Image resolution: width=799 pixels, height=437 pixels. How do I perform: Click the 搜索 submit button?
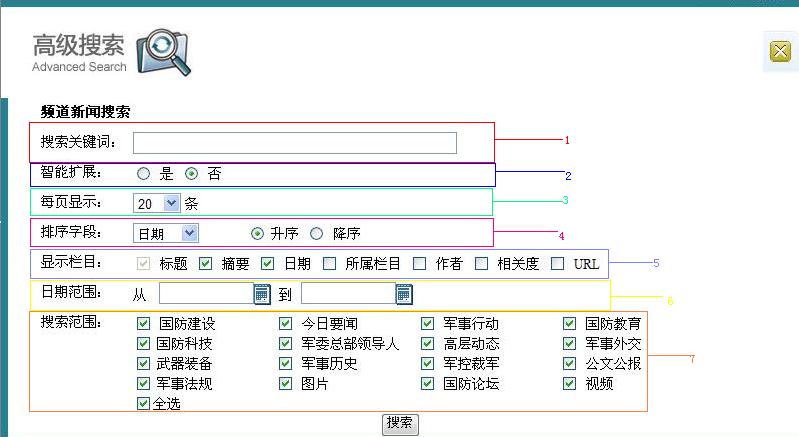coord(400,423)
